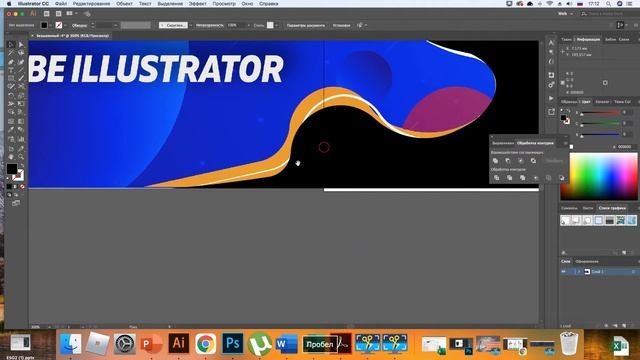Open Microsoft Word from the Dock
This screenshot has width=640, height=360.
(x=287, y=344)
